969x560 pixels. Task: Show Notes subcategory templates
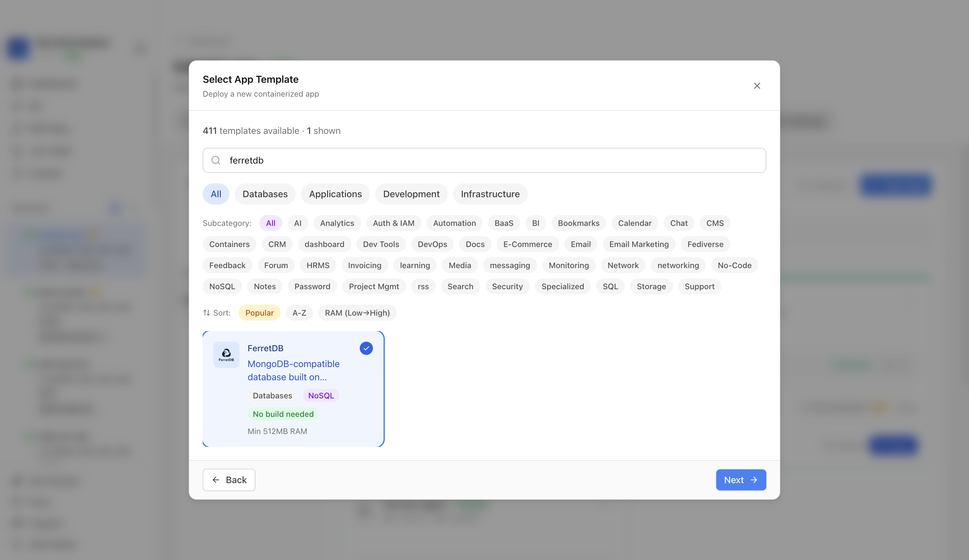click(x=265, y=287)
